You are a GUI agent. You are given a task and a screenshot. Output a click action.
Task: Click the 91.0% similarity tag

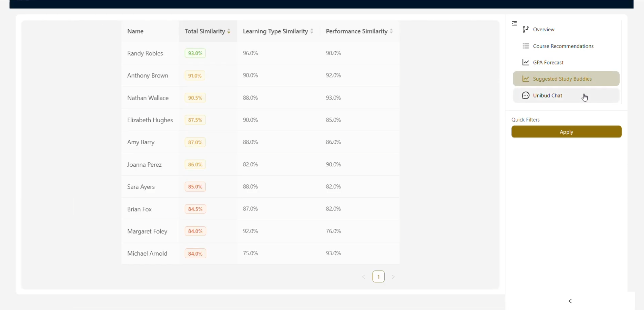point(195,76)
